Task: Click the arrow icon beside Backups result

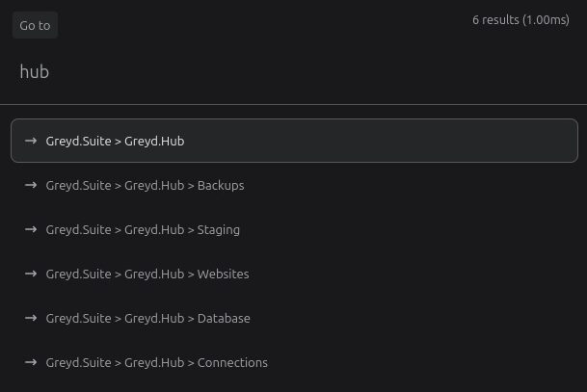Action: point(31,185)
